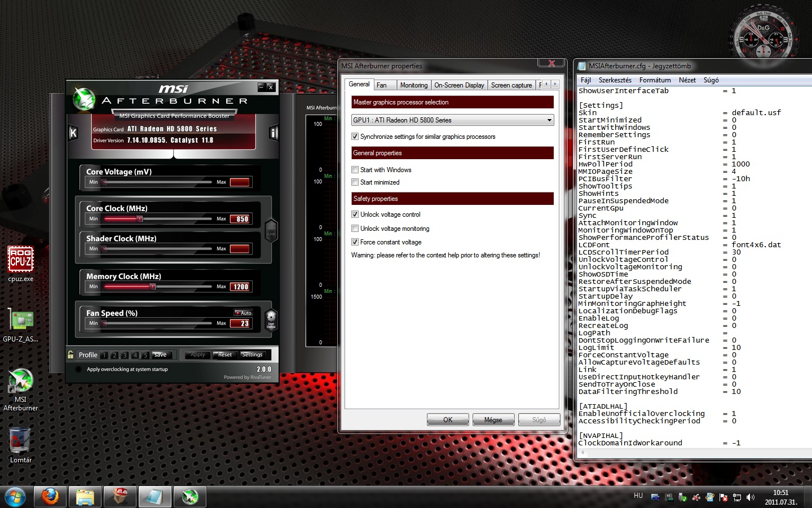Open the Screen capture tab
The image size is (812, 508).
(x=511, y=85)
